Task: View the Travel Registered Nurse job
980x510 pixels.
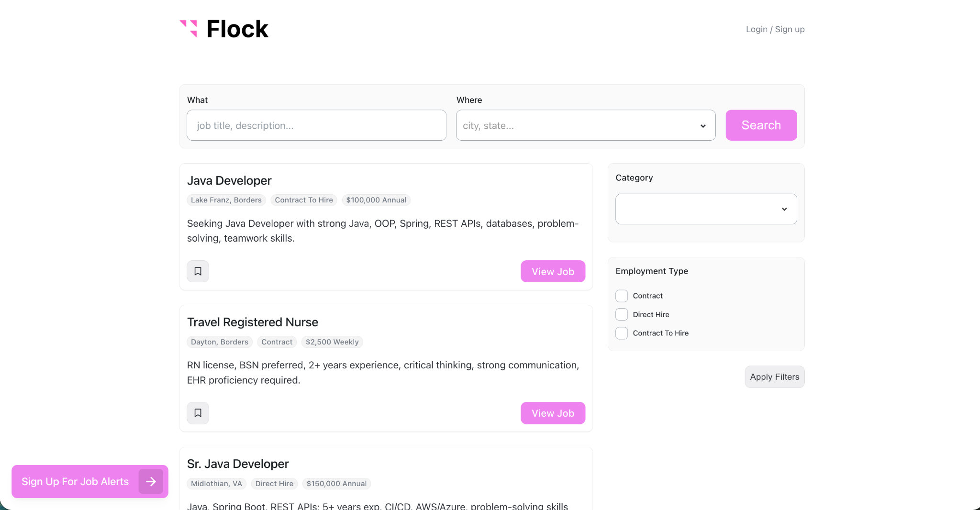Action: click(x=553, y=413)
